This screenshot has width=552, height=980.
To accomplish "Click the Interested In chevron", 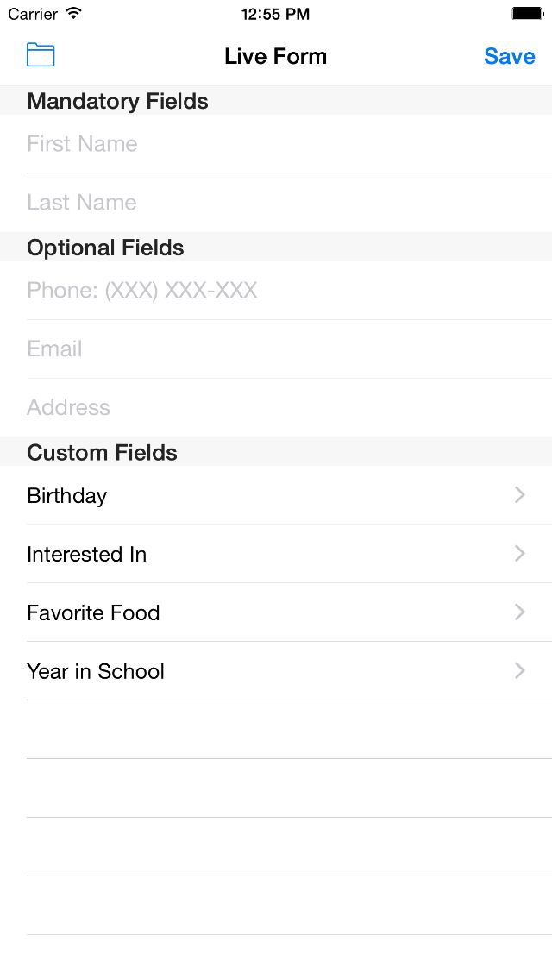I will [520, 554].
